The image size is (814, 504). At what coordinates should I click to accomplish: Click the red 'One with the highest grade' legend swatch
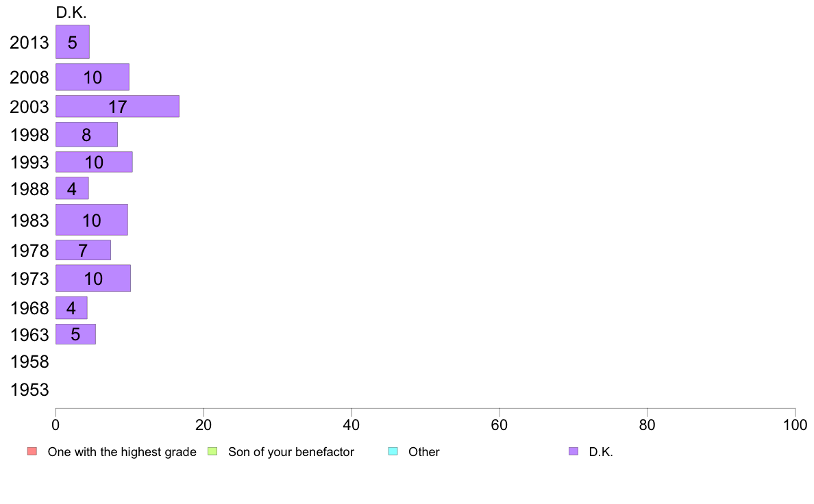click(x=32, y=451)
